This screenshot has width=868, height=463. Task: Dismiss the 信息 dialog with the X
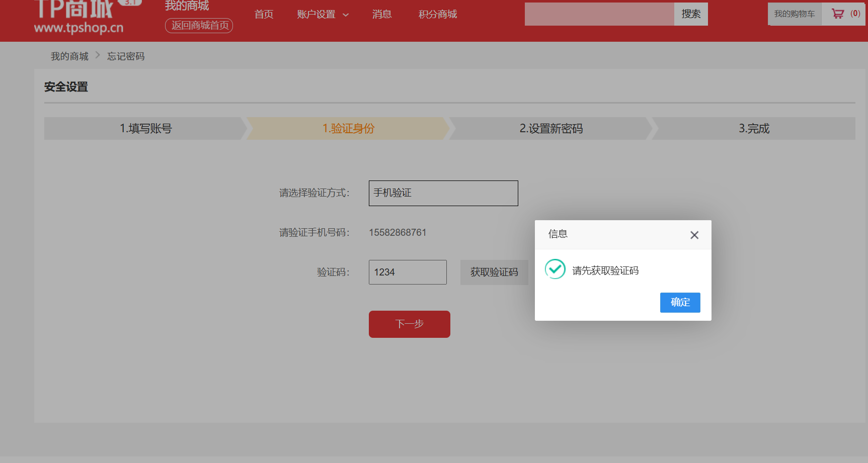tap(694, 235)
